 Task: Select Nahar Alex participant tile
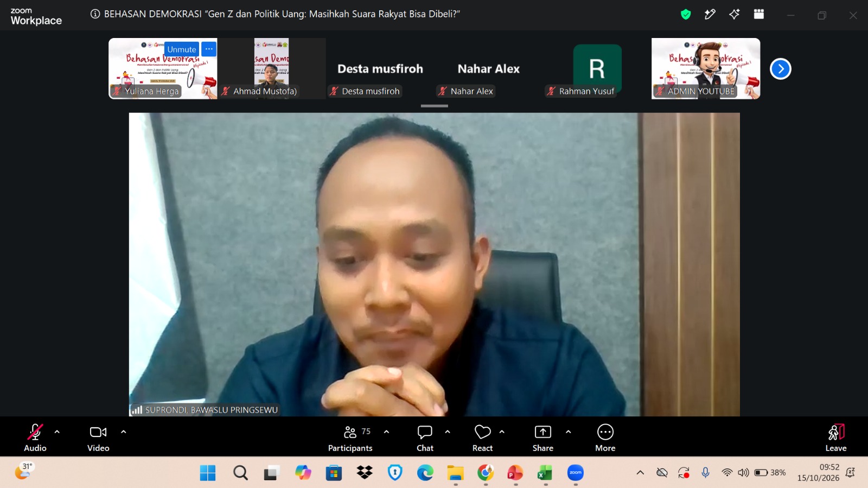pyautogui.click(x=488, y=68)
